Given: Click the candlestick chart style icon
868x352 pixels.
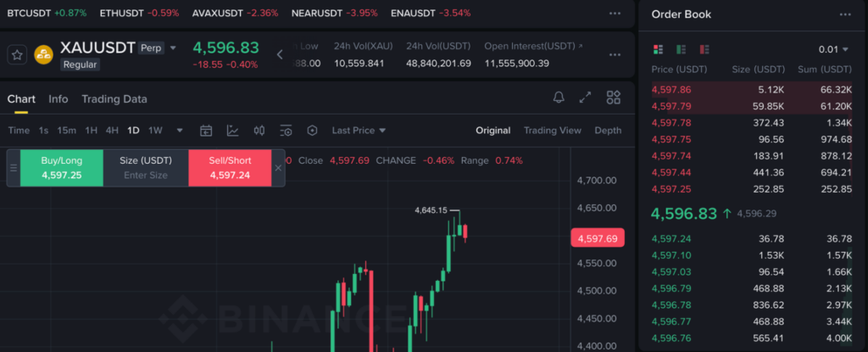Looking at the screenshot, I should pos(259,131).
